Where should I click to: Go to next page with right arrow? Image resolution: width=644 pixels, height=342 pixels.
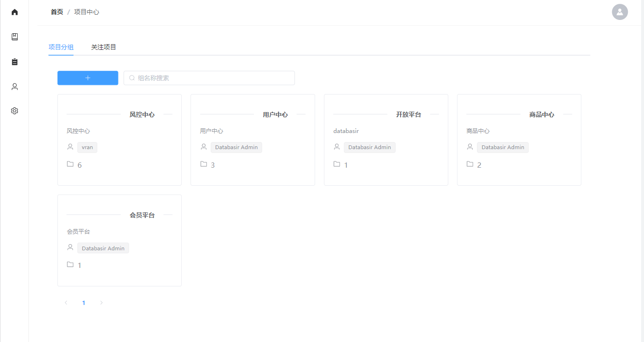click(x=101, y=303)
